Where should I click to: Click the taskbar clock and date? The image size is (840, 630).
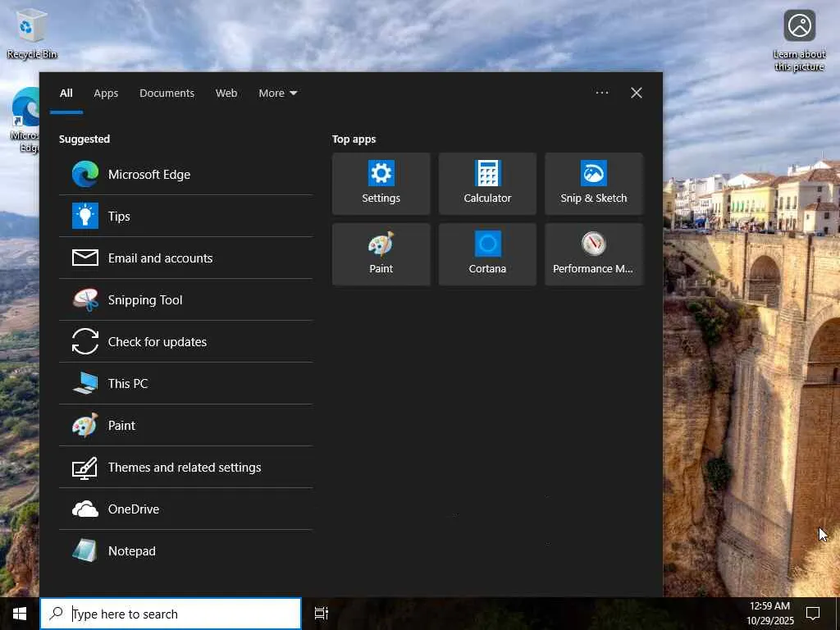click(770, 614)
